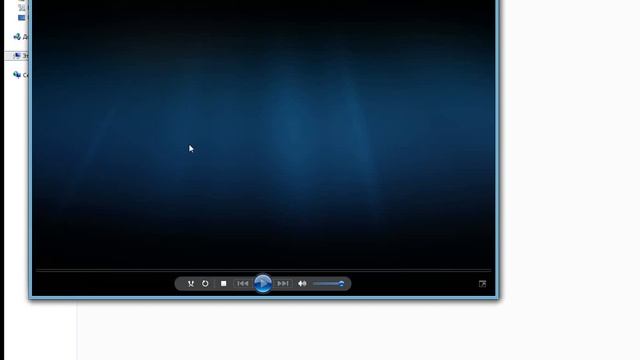Adjust the volume slider in the player
This screenshot has width=640, height=360.
[329, 284]
